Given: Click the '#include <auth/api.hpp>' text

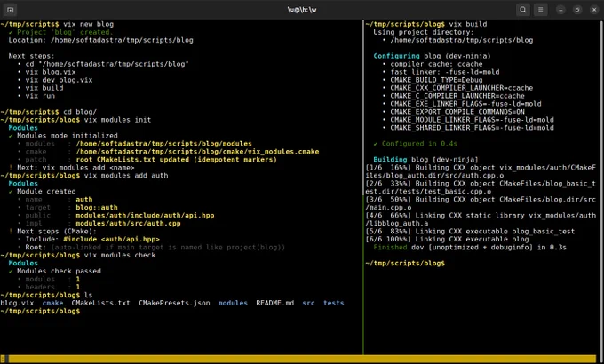Looking at the screenshot, I should pyautogui.click(x=111, y=239).
